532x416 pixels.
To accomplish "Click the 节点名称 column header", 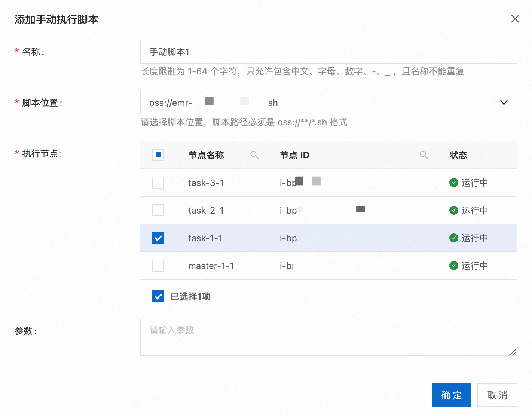I will click(x=206, y=155).
